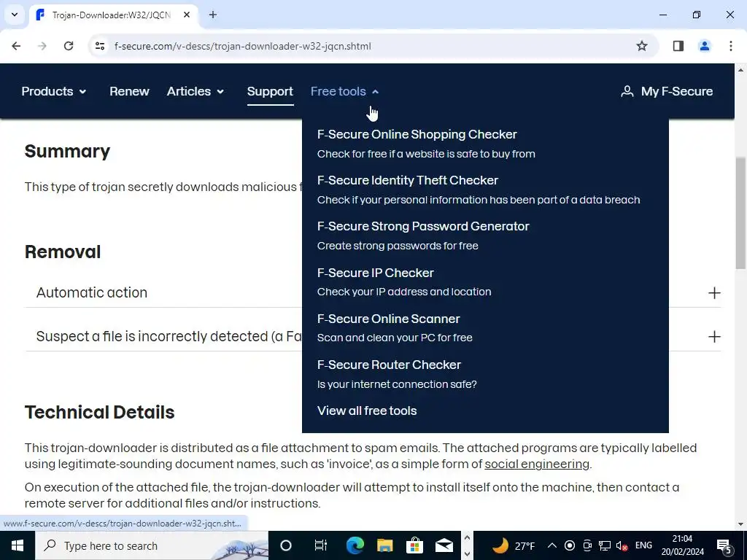This screenshot has height=560, width=747.
Task: Click View all free tools
Action: pos(367,411)
